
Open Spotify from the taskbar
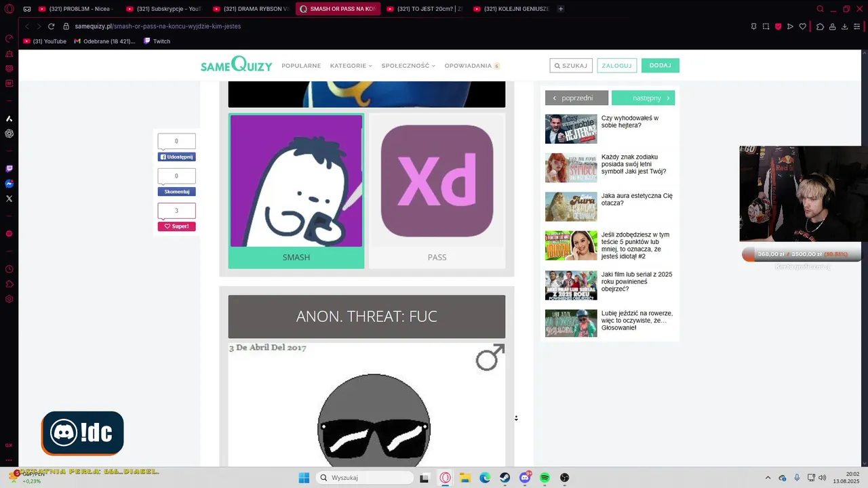pos(545,478)
